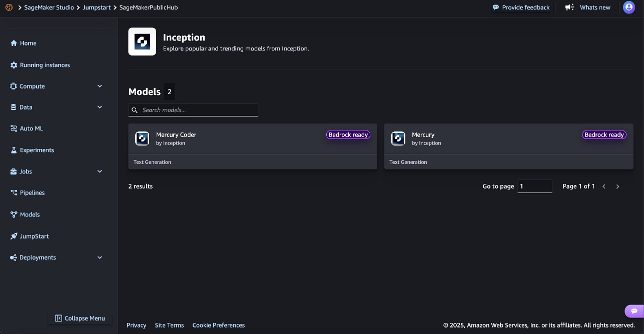Expand the Jobs section chevron
Image resolution: width=644 pixels, height=334 pixels.
pyautogui.click(x=100, y=171)
